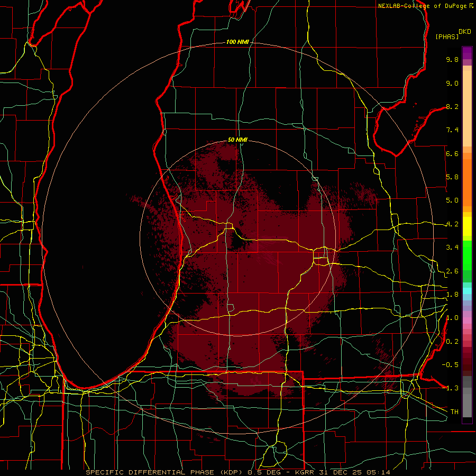Screen dimensions: 476x476
Task: Click the 0.2 legend value
Action: [x=452, y=342]
